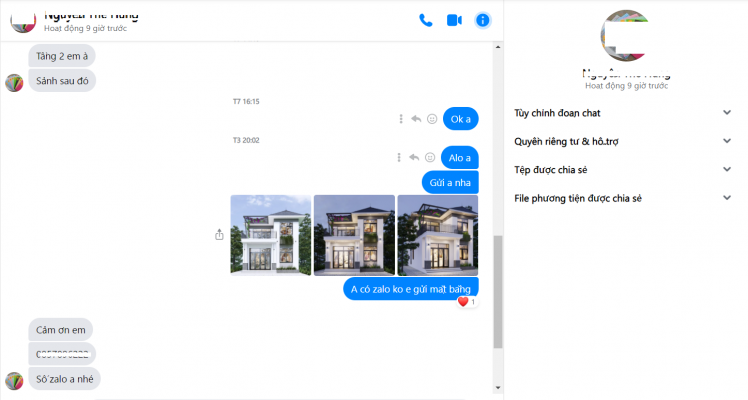Screen dimensions: 748x400
Task: Start a video call with camera icon
Action: (454, 20)
